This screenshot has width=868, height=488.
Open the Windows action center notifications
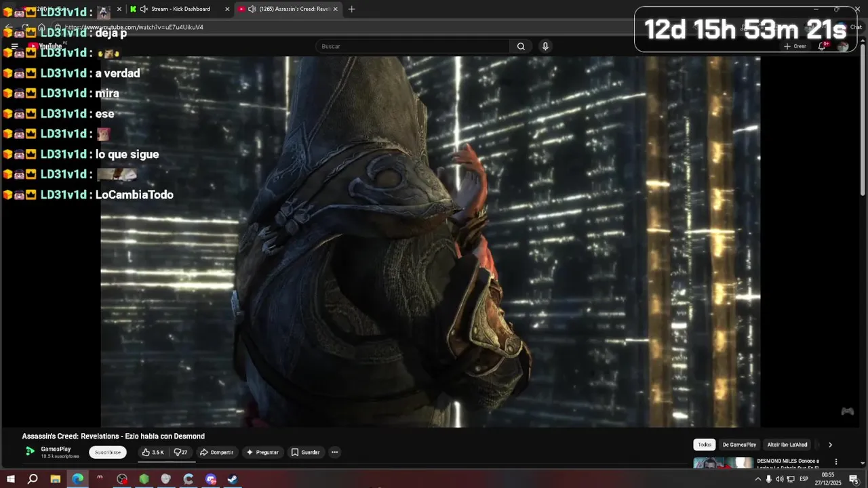tap(853, 479)
